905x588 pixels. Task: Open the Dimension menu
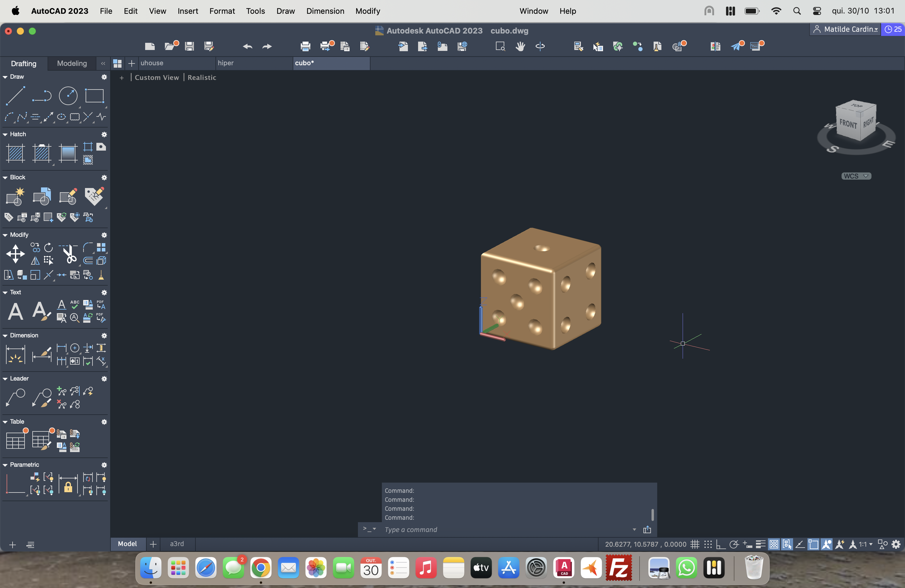pos(325,11)
